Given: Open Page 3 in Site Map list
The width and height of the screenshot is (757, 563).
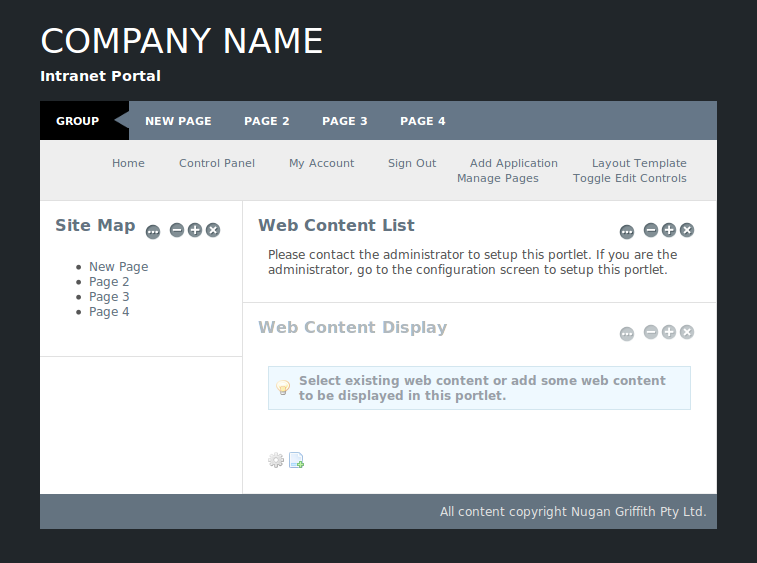Looking at the screenshot, I should 109,296.
